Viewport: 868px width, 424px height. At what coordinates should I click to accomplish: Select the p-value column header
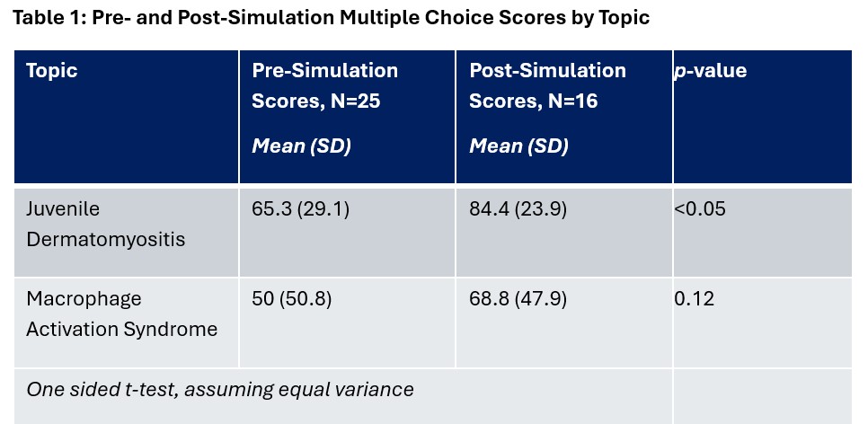coord(710,71)
